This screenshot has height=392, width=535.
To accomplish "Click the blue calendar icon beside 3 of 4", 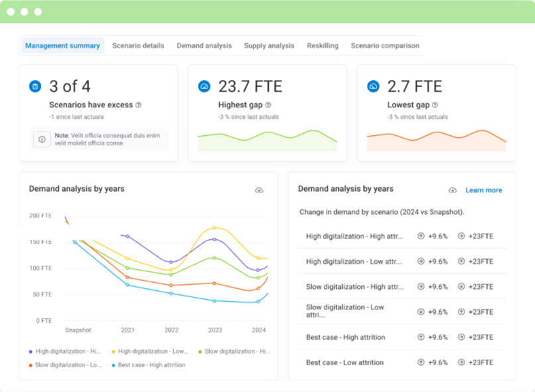I will [x=35, y=86].
